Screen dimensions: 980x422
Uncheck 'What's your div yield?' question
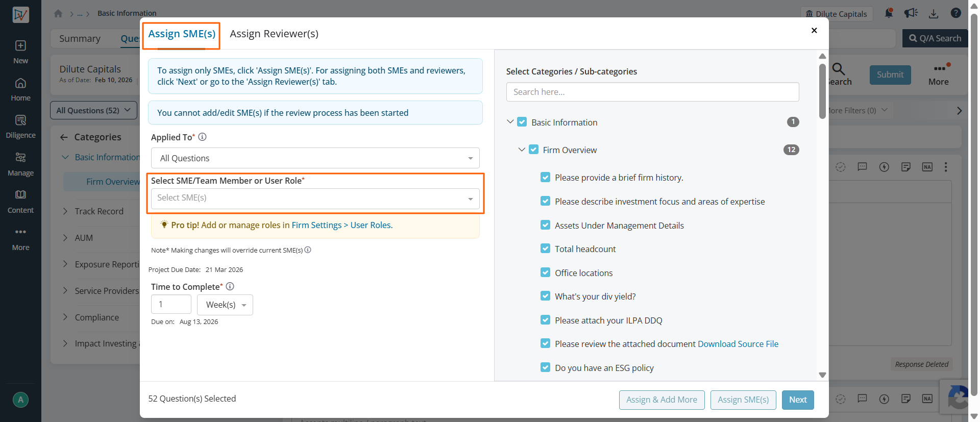click(546, 296)
